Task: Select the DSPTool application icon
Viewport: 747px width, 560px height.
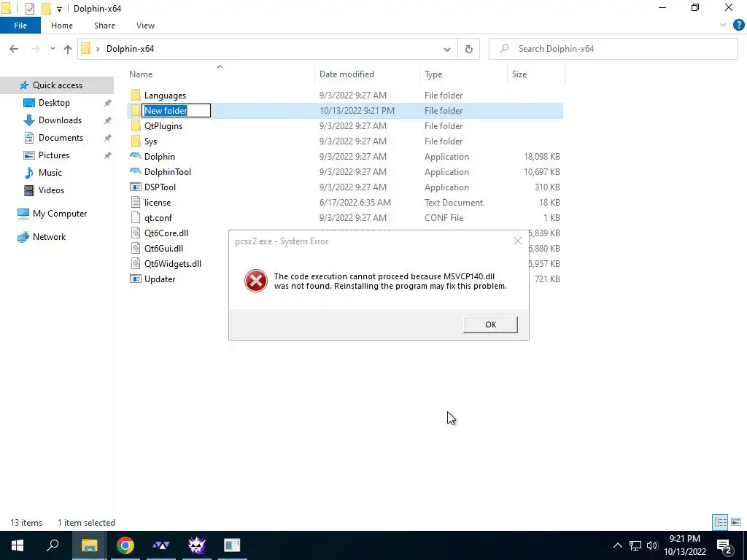Action: tap(136, 187)
